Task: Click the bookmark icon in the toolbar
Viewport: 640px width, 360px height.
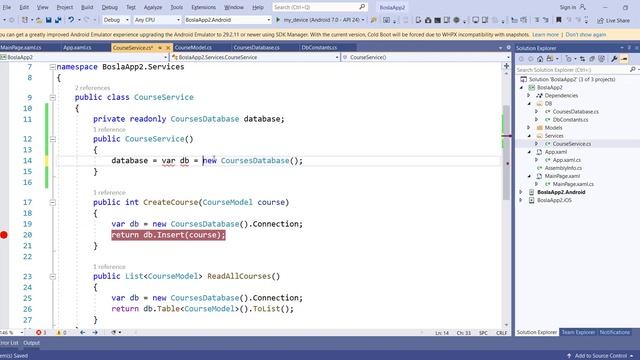Action: (559, 20)
